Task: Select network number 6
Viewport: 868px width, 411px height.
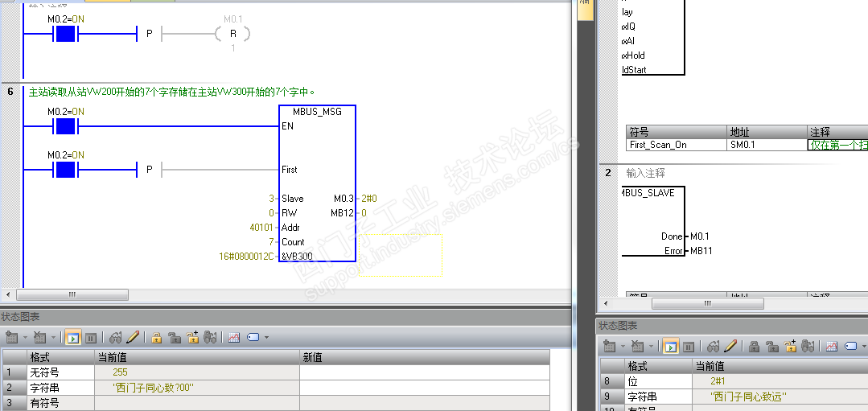Action: [10, 92]
